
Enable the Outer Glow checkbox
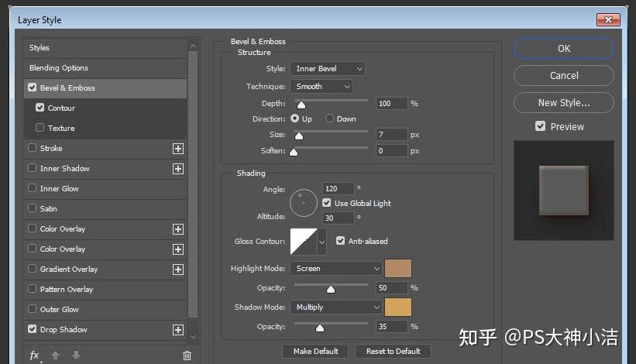33,309
